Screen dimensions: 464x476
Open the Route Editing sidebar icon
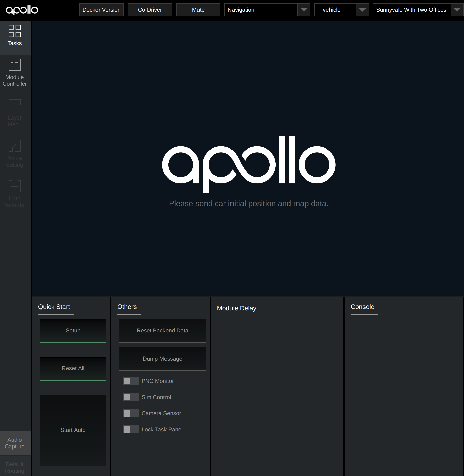[x=15, y=146]
